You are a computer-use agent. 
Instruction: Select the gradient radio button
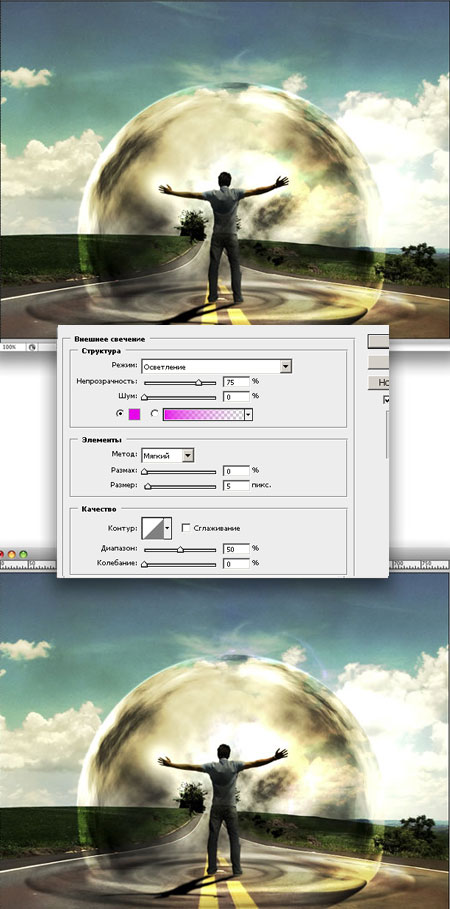[154, 414]
